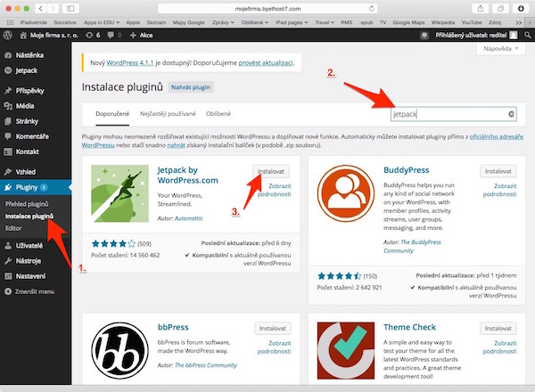Open Safari downloads icon
Image resolution: width=535 pixels, height=392 pixels.
(521, 9)
